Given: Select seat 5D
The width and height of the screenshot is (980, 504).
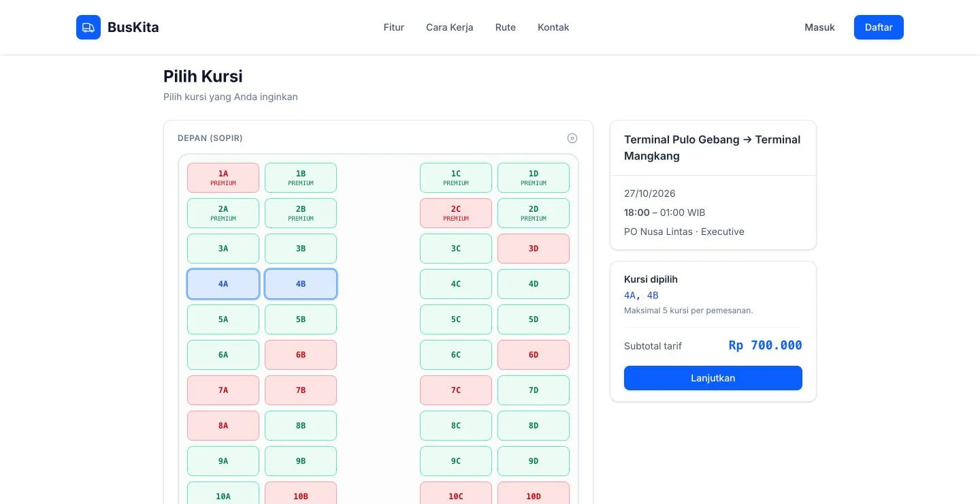Looking at the screenshot, I should [534, 319].
